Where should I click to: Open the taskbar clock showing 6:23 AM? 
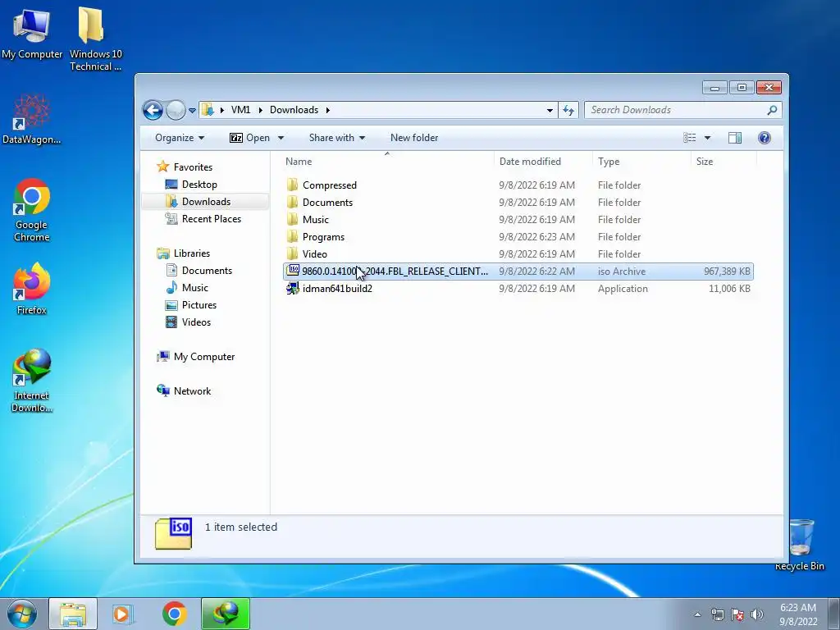797,614
